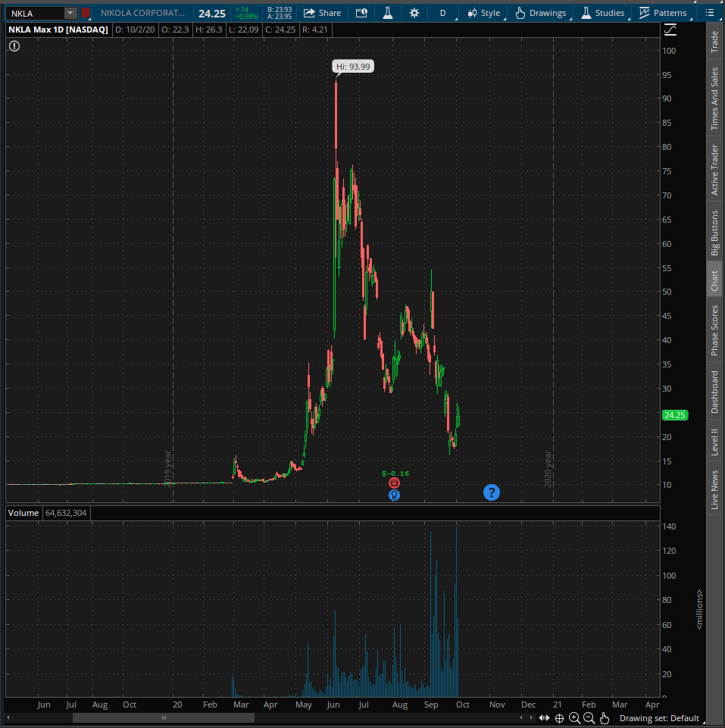Click the zoom in magnifier icon
Image resolution: width=725 pixels, height=728 pixels.
click(574, 718)
